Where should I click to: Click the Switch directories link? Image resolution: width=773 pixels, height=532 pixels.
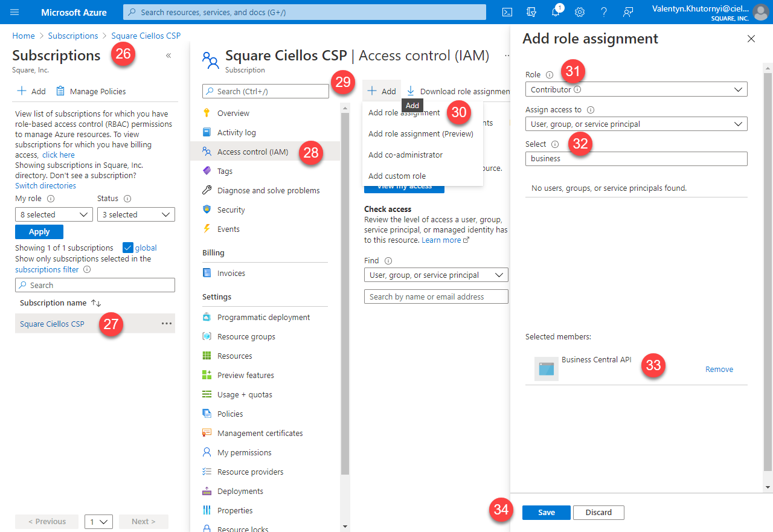(45, 186)
